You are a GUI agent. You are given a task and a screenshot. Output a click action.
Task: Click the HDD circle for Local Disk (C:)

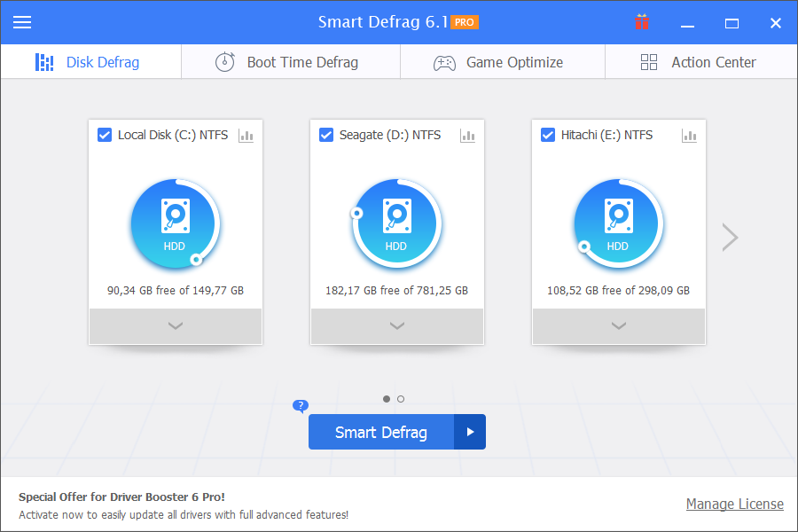point(175,223)
